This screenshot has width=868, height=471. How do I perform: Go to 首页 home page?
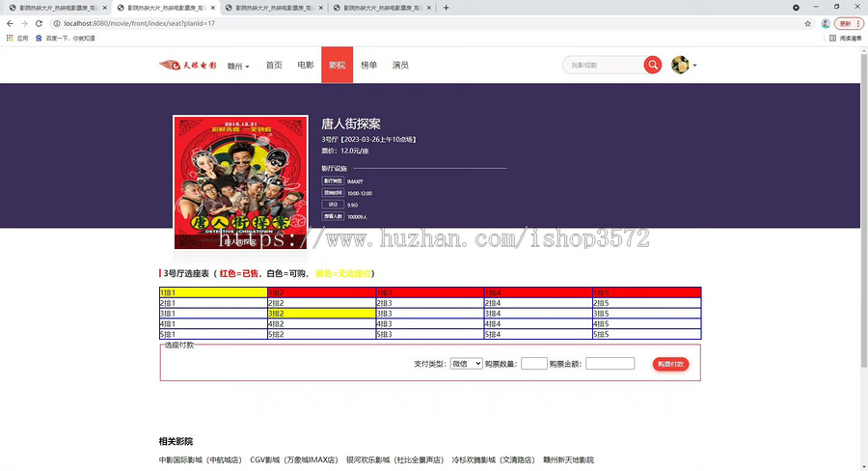(274, 65)
